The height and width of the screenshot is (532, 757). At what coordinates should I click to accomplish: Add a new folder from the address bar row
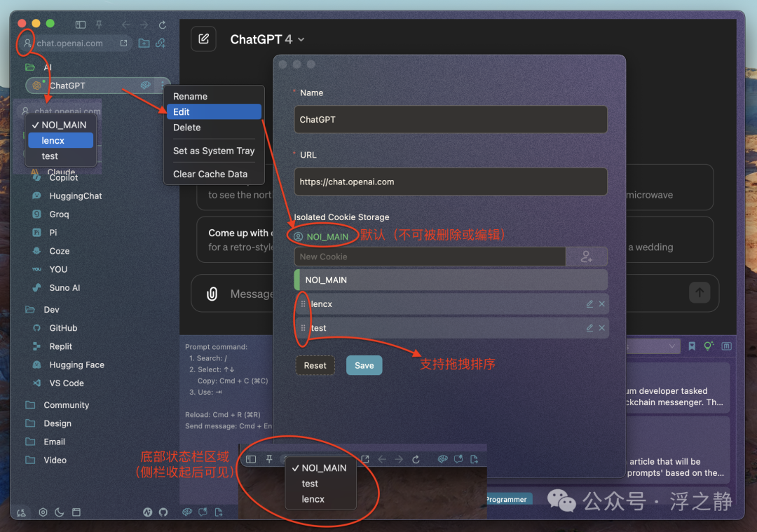click(x=144, y=43)
